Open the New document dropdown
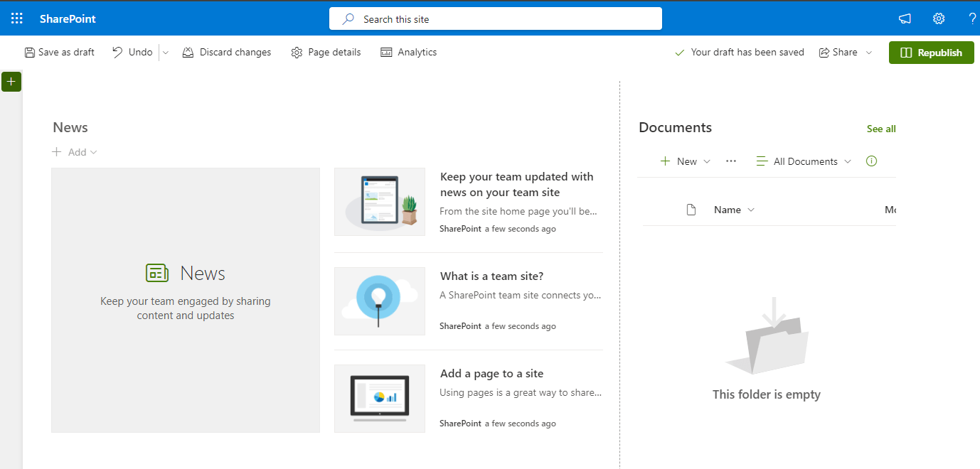The image size is (980, 469). click(x=686, y=161)
